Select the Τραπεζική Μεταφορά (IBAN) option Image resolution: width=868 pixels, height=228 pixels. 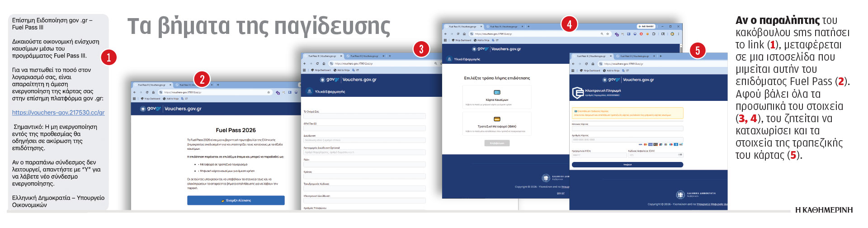(496, 123)
